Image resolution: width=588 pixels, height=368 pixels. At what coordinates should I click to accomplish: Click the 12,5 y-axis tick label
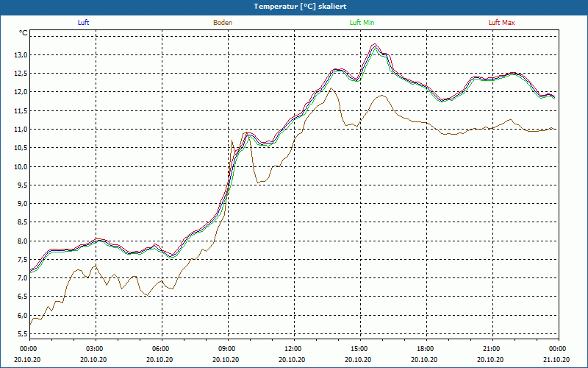click(21, 74)
